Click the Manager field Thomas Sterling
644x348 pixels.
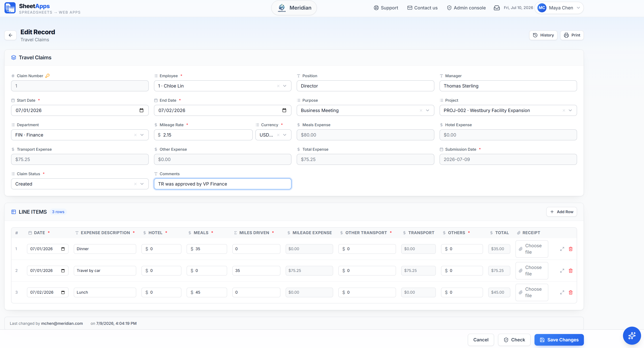coord(508,86)
